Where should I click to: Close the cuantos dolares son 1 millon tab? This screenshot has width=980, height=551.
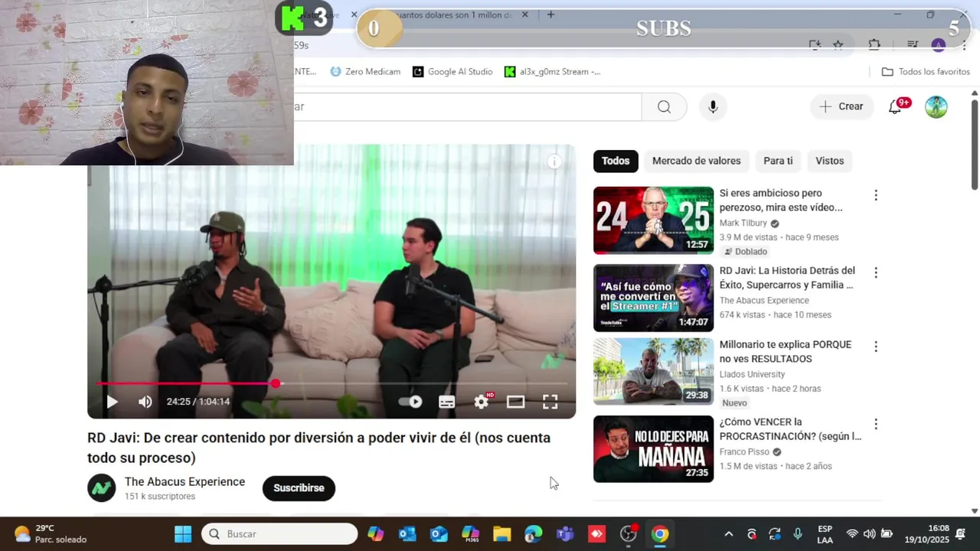(x=525, y=15)
